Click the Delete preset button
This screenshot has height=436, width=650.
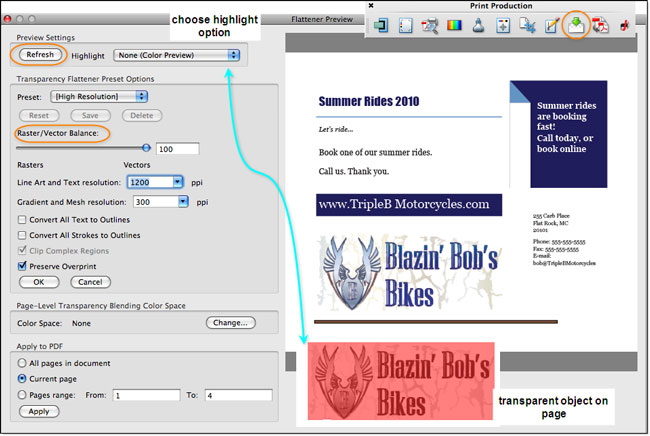[142, 116]
